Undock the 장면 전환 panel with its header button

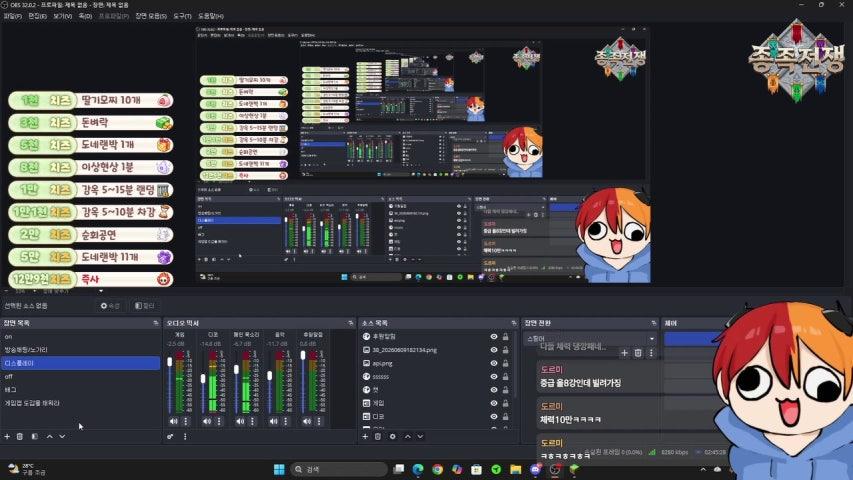tap(653, 323)
